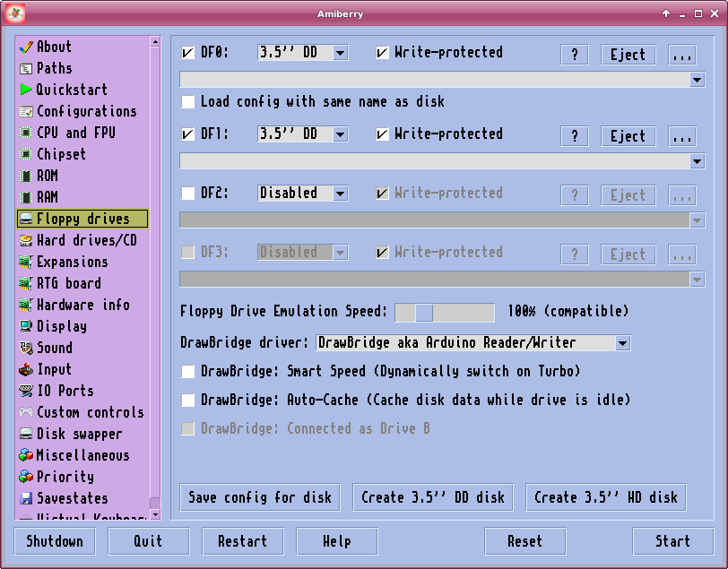Enable DrawBridge Smart Speed checkbox
Image resolution: width=728 pixels, height=569 pixels.
(188, 371)
